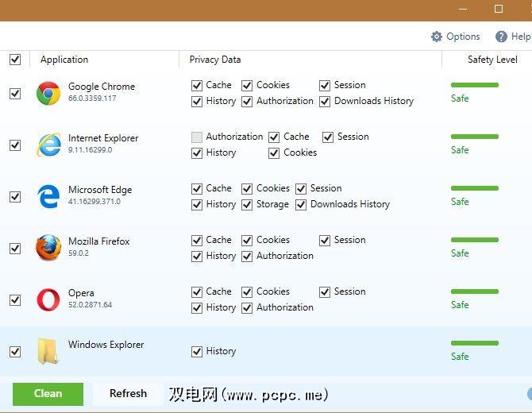Image resolution: width=532 pixels, height=413 pixels.
Task: Click the Mozilla Firefox icon
Action: [x=48, y=249]
